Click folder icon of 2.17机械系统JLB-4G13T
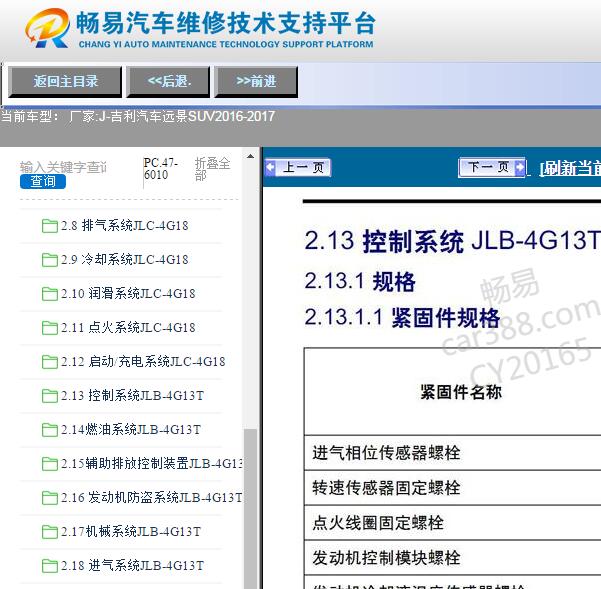Screen dimensions: 601x589 (49, 532)
